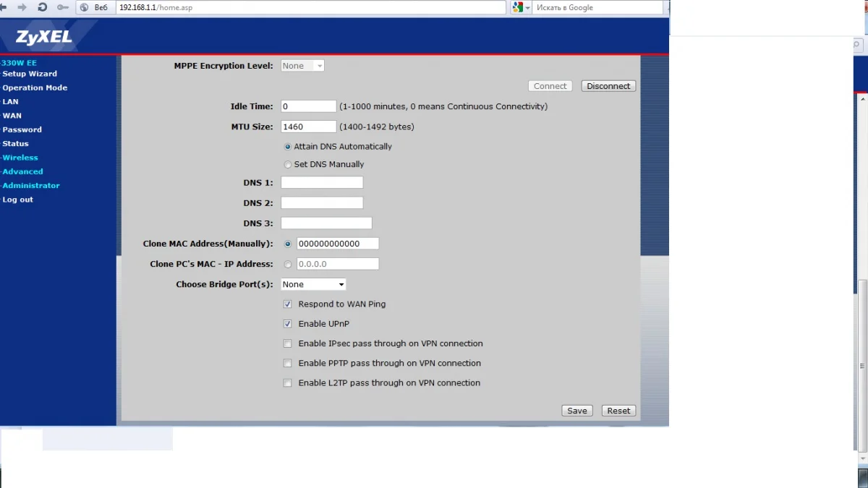Image resolution: width=868 pixels, height=488 pixels.
Task: Click the key password-wand icon
Action: [x=62, y=7]
